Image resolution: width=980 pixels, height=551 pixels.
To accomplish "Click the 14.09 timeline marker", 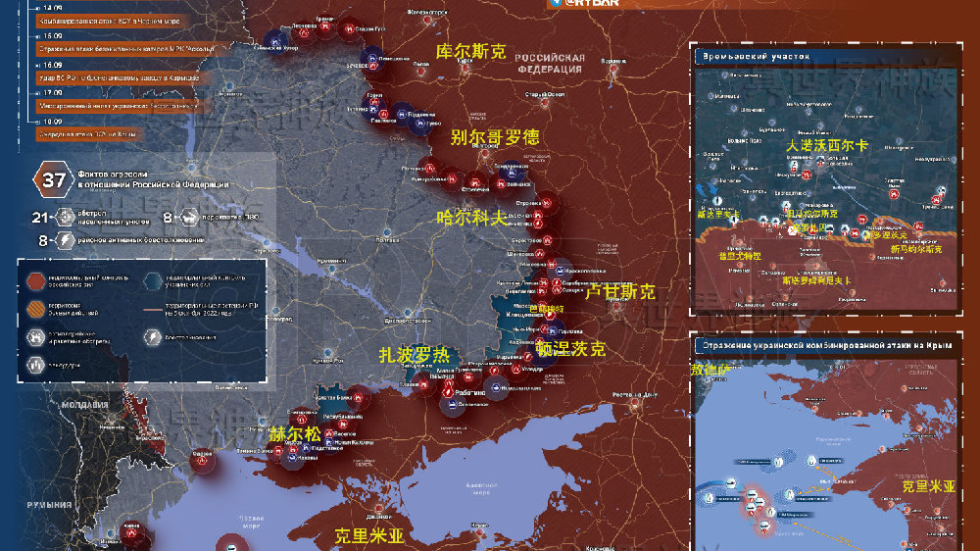I will click(37, 9).
